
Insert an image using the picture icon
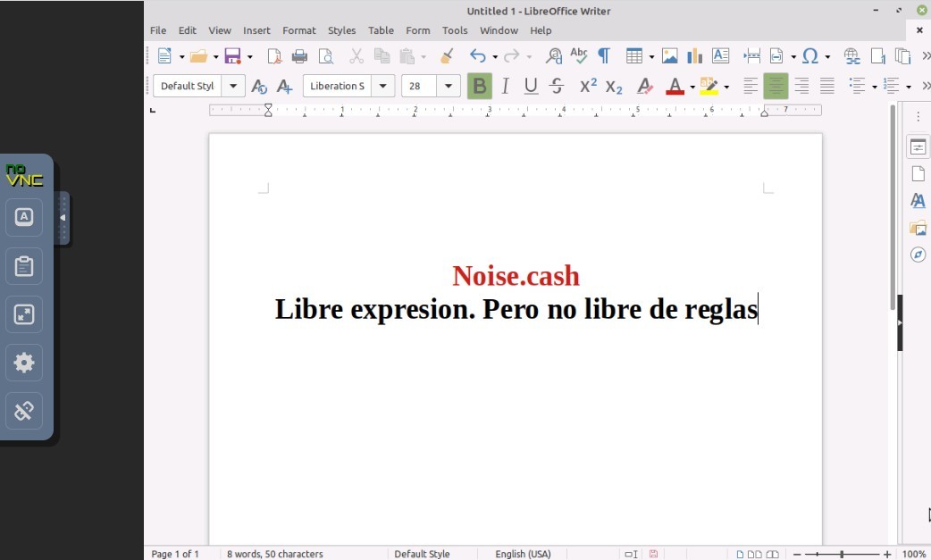coord(670,56)
